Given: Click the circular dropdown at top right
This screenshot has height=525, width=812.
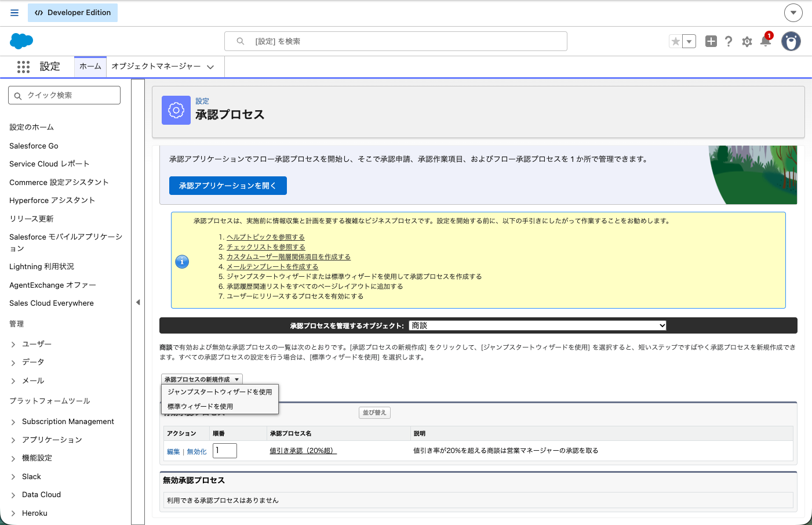Looking at the screenshot, I should tap(793, 12).
